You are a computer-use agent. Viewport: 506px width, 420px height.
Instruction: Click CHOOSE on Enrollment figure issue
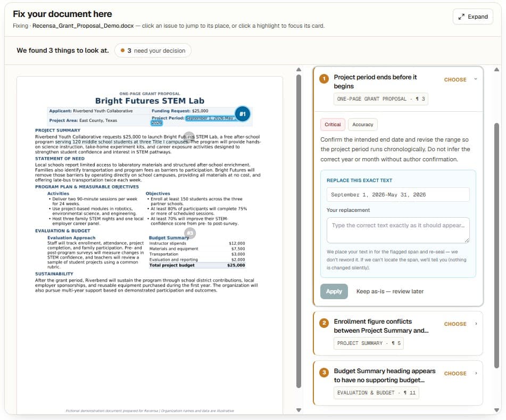pos(455,324)
